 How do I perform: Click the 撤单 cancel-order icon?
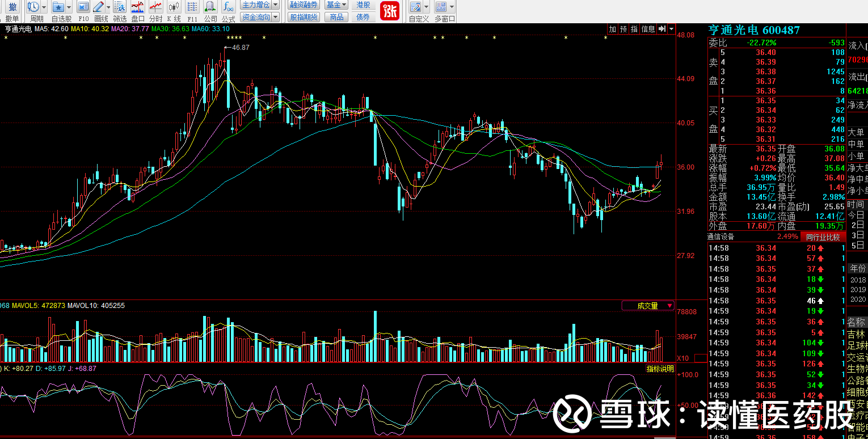pos(12,7)
